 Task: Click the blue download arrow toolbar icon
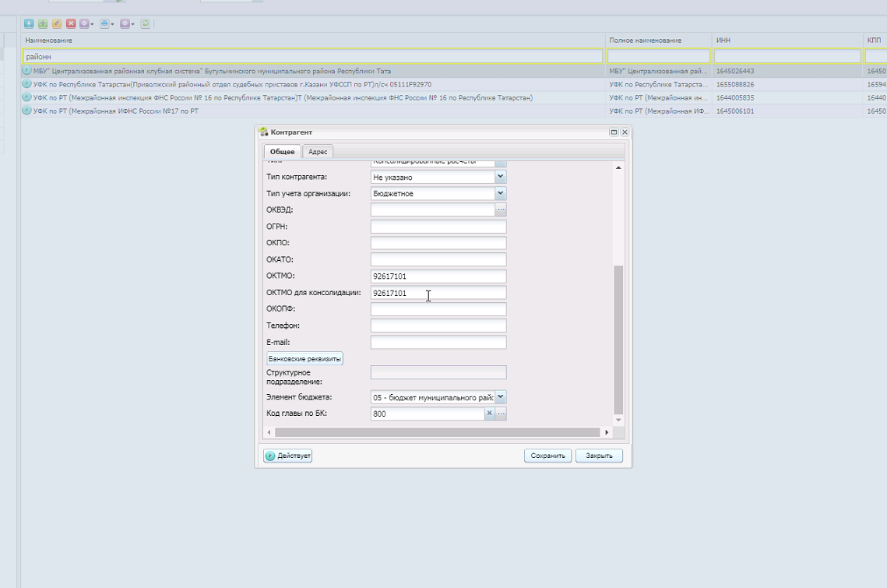[x=28, y=23]
